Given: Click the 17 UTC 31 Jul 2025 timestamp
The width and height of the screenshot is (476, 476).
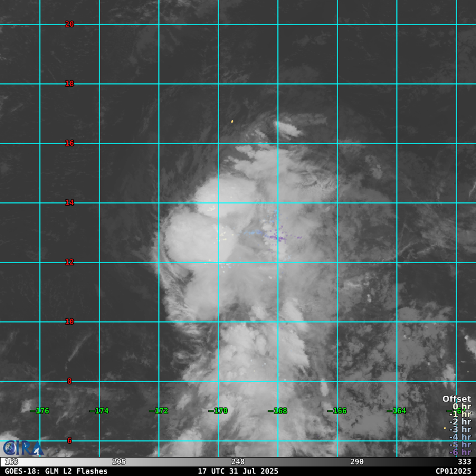Looking at the screenshot, I should 238,471.
